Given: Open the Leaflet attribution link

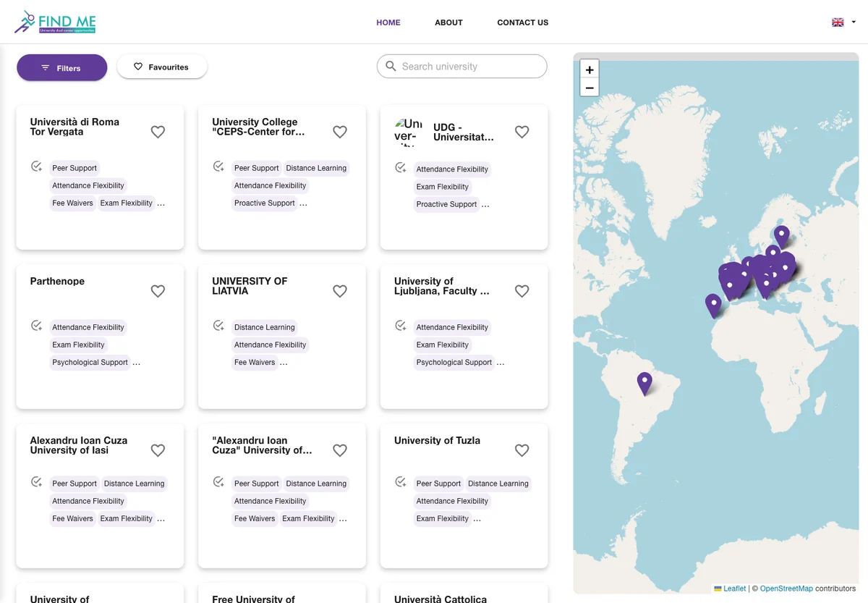Looking at the screenshot, I should pyautogui.click(x=730, y=589).
